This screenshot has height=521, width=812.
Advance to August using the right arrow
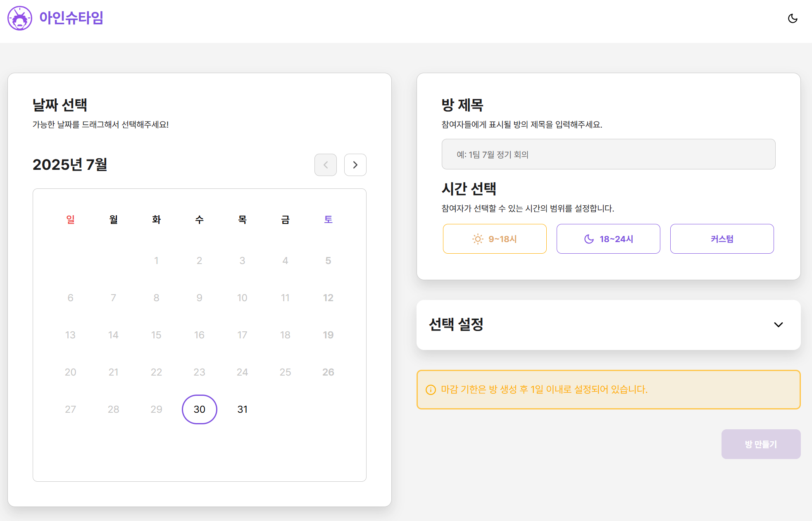coord(355,165)
